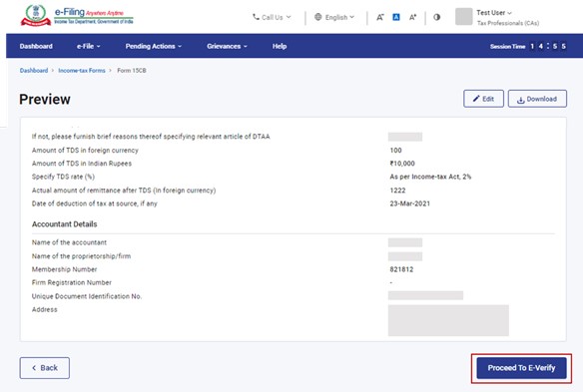Open the English language dropdown

tap(334, 17)
